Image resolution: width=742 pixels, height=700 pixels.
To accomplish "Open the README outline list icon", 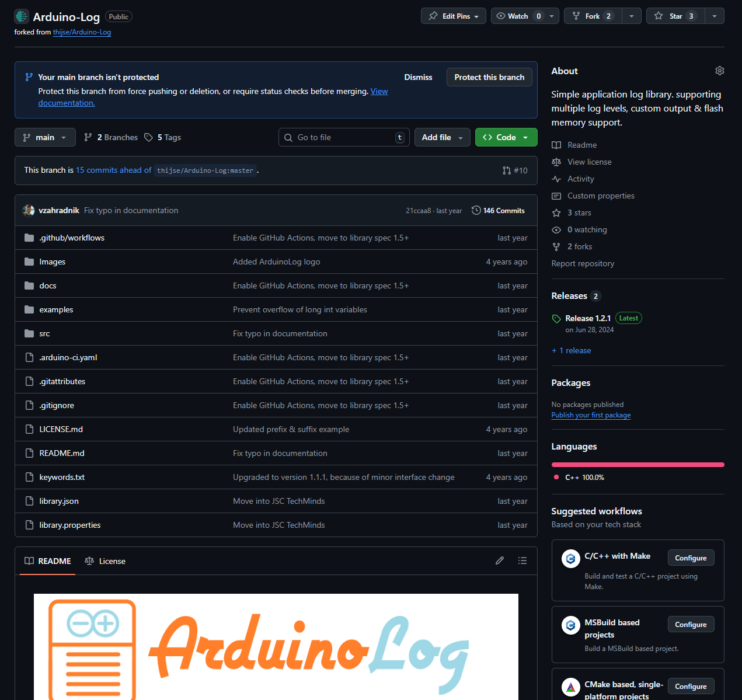I will [x=522, y=560].
